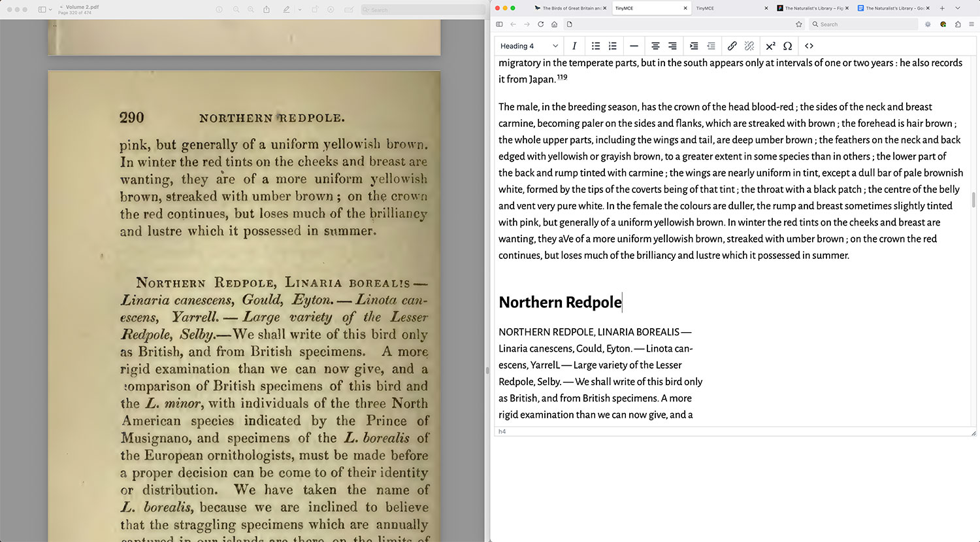
Task: Select the highlight pen tool in Preview
Action: (286, 10)
